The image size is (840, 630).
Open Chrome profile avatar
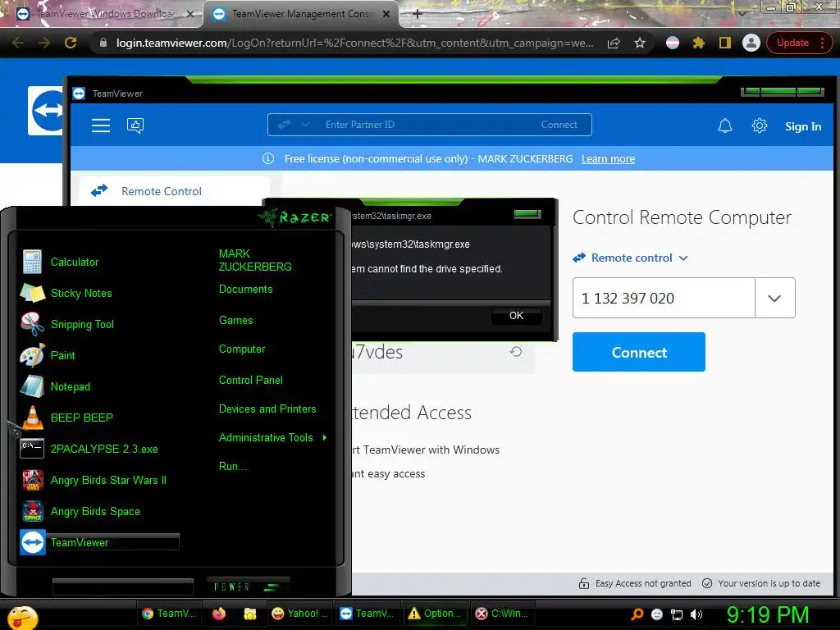click(751, 43)
